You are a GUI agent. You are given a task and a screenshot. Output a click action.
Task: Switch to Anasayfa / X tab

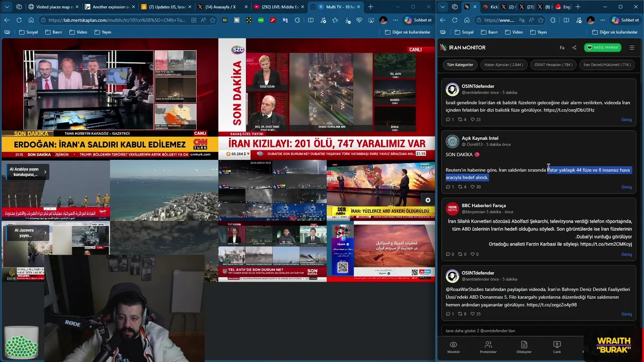click(223, 7)
